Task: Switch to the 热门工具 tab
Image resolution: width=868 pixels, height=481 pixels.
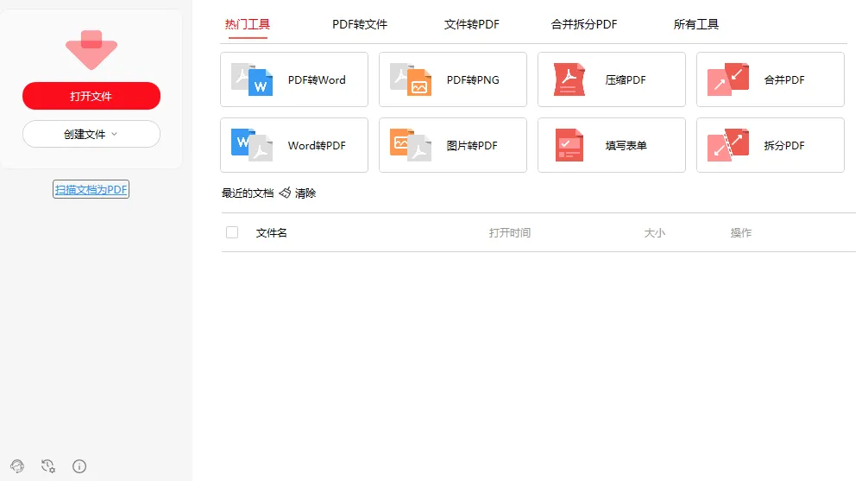Action: tap(248, 24)
